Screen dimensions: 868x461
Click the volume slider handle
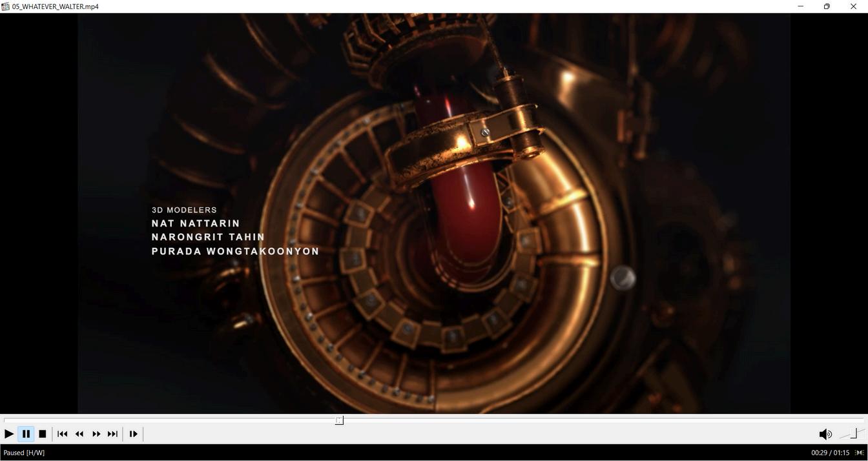point(854,434)
